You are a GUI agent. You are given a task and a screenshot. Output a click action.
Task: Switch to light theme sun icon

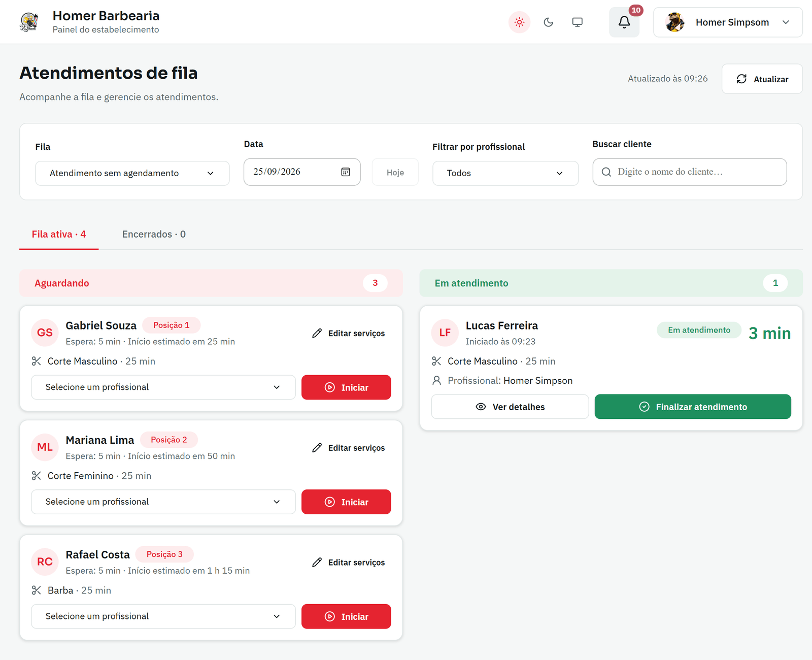[x=519, y=22]
